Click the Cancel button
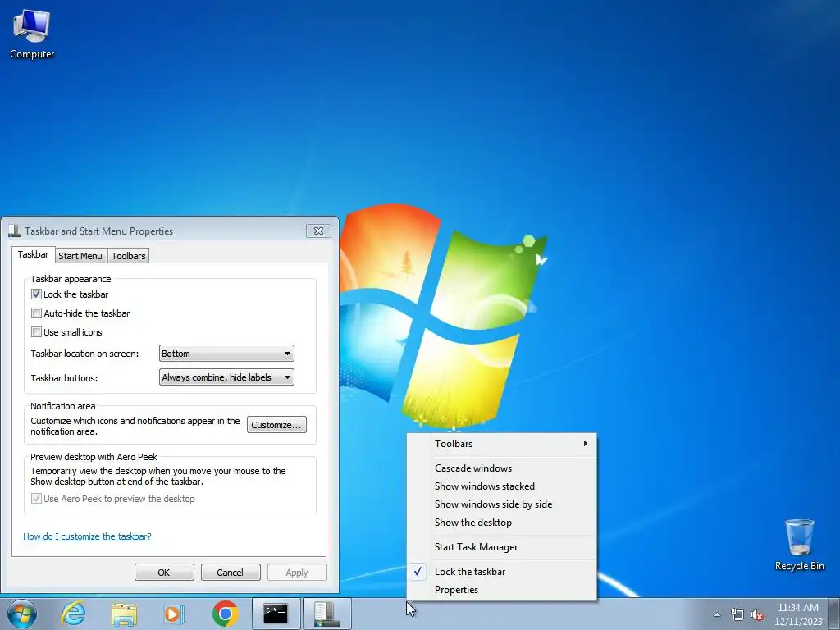This screenshot has width=840, height=630. pyautogui.click(x=231, y=572)
